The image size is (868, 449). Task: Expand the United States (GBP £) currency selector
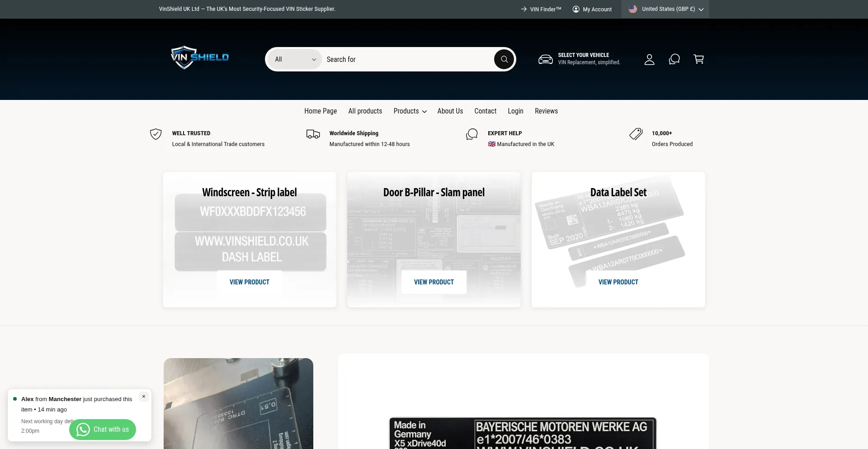[x=665, y=9]
